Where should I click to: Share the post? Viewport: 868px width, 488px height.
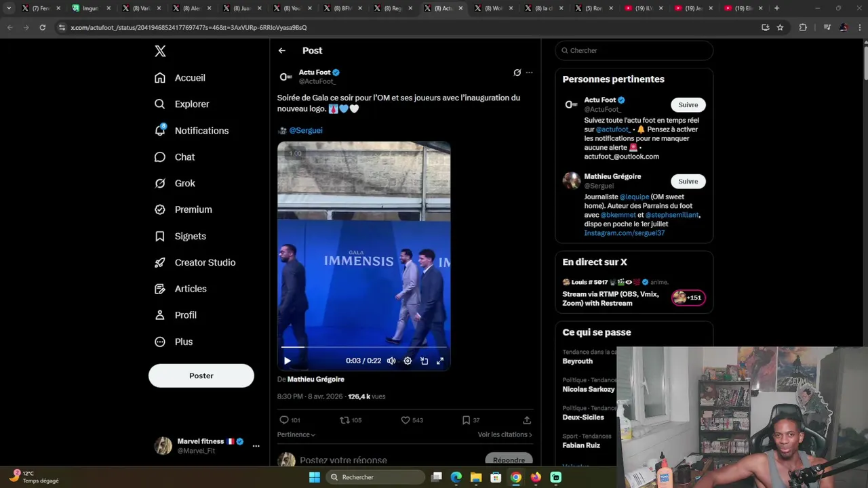(527, 420)
